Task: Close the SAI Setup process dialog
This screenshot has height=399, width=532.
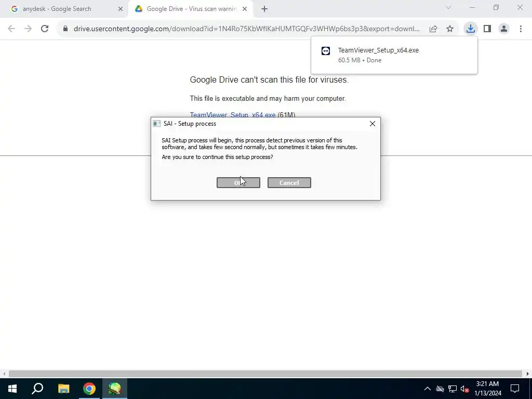Action: pyautogui.click(x=372, y=124)
